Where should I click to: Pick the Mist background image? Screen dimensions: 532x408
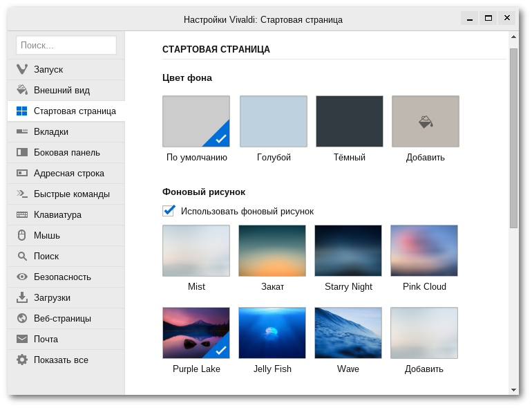[x=196, y=251]
